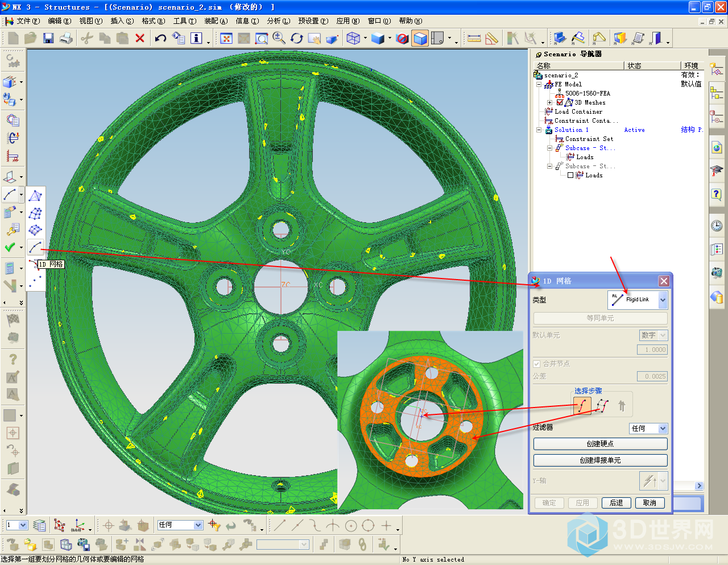Click the red X Delete icon
728x565 pixels.
click(140, 38)
